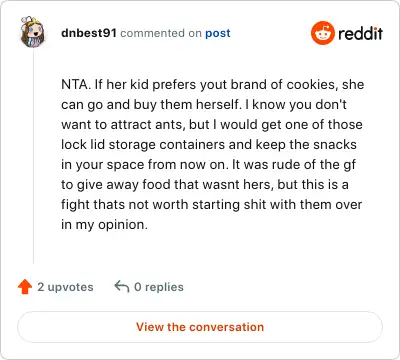Open dnbest91's avatar image

[32, 32]
